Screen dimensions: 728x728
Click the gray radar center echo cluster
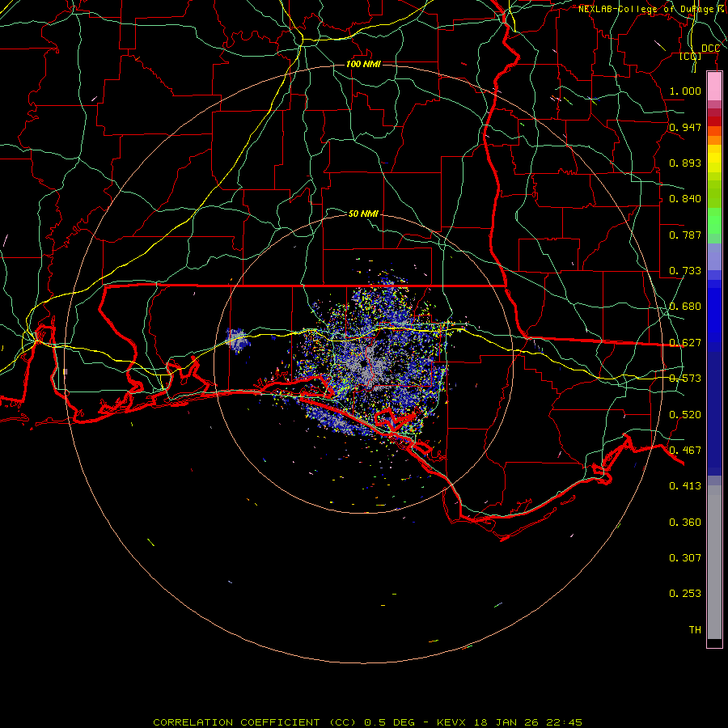point(368,366)
